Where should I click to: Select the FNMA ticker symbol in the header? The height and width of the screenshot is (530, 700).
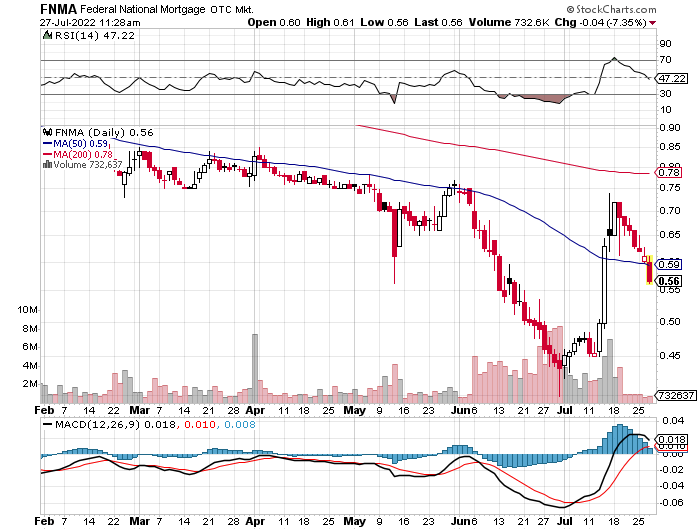[x=58, y=9]
